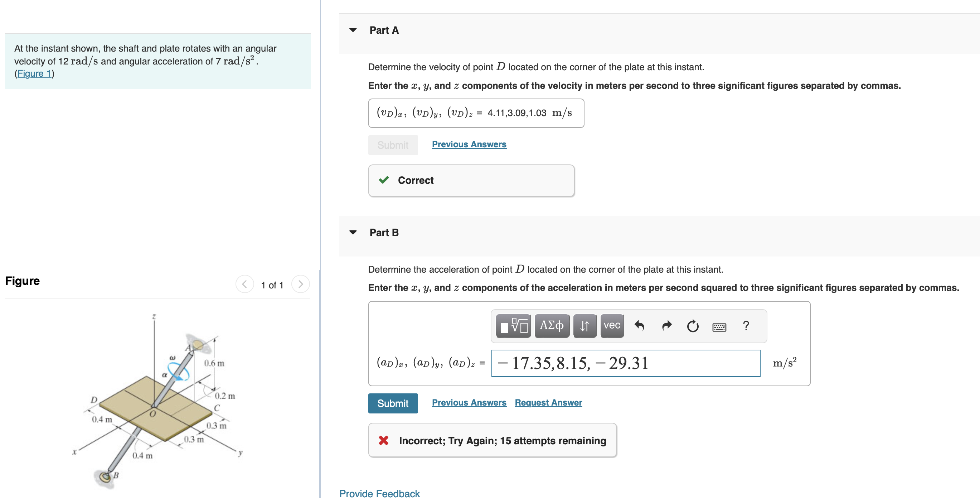
Task: Click the next figure arrow
Action: pyautogui.click(x=301, y=284)
